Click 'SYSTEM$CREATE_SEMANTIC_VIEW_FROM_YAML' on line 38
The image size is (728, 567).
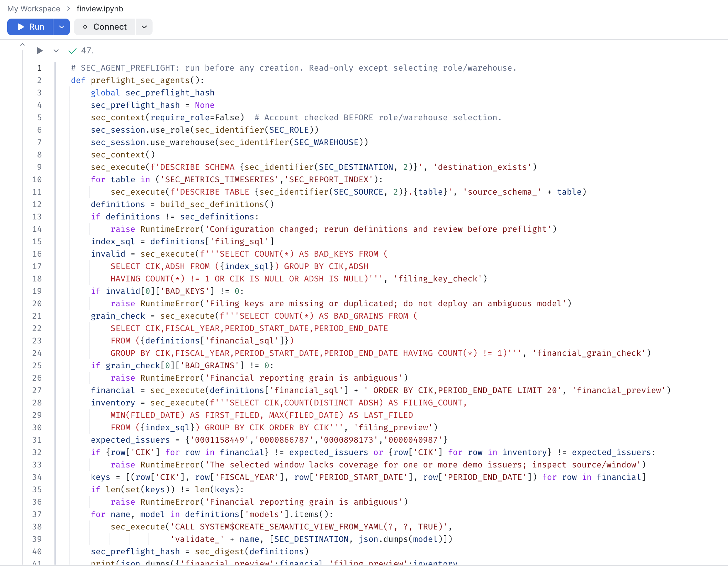pos(292,527)
